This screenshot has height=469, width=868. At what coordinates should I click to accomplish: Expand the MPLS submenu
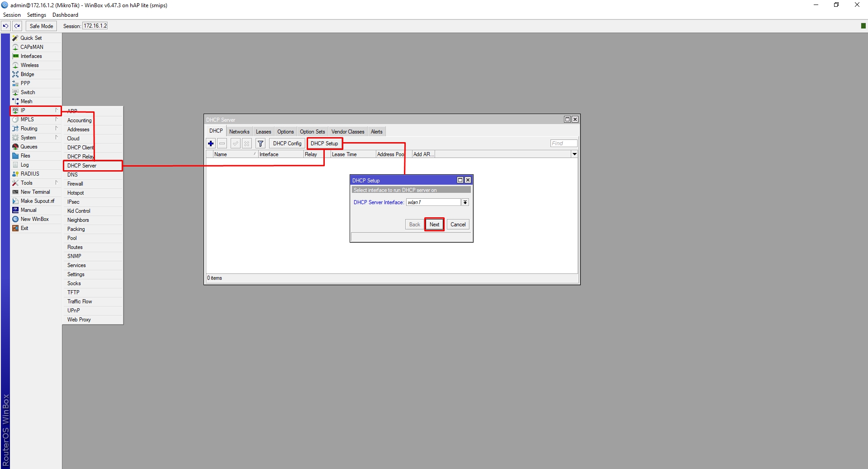[x=36, y=120]
